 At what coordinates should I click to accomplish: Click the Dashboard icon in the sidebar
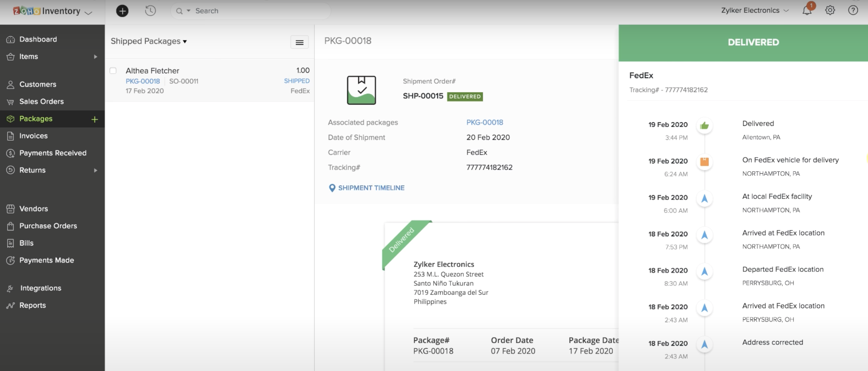point(11,39)
